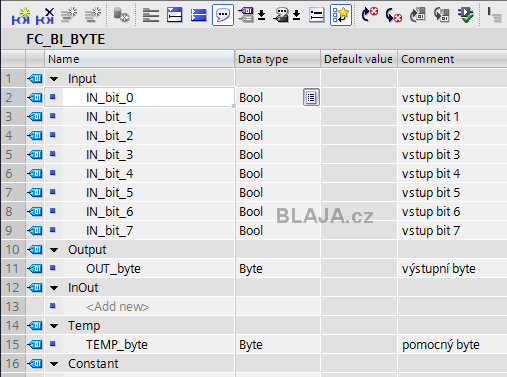Viewport: 507px width, 377px height.
Task: Click the Add row toolbar icon
Action: [93, 15]
